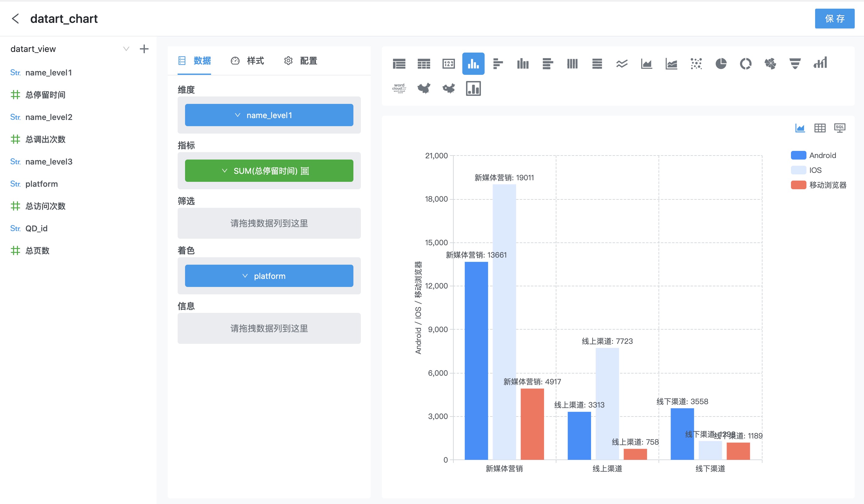Select the word cloud chart icon
This screenshot has width=864, height=504.
tap(399, 88)
